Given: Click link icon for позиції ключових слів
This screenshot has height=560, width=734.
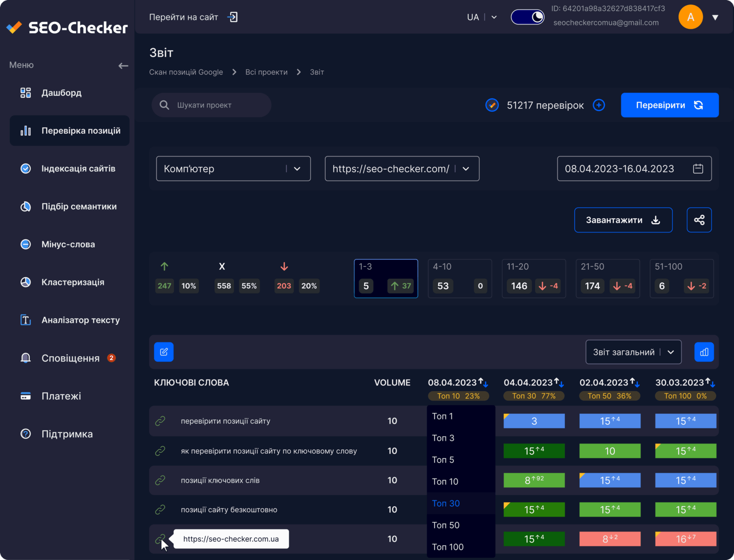Looking at the screenshot, I should point(160,480).
